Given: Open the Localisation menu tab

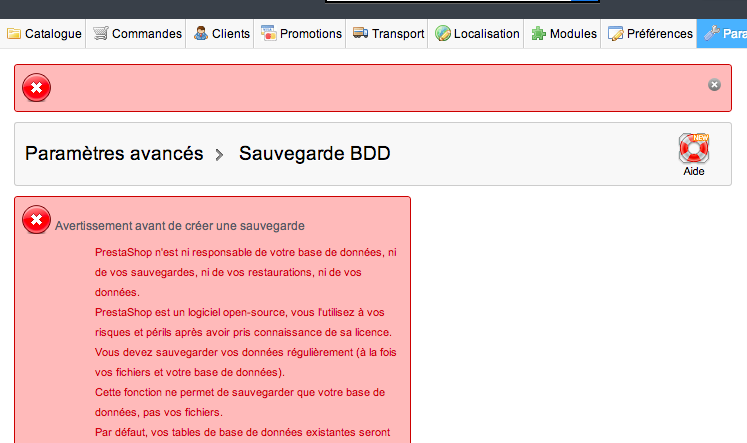Looking at the screenshot, I should (x=476, y=34).
